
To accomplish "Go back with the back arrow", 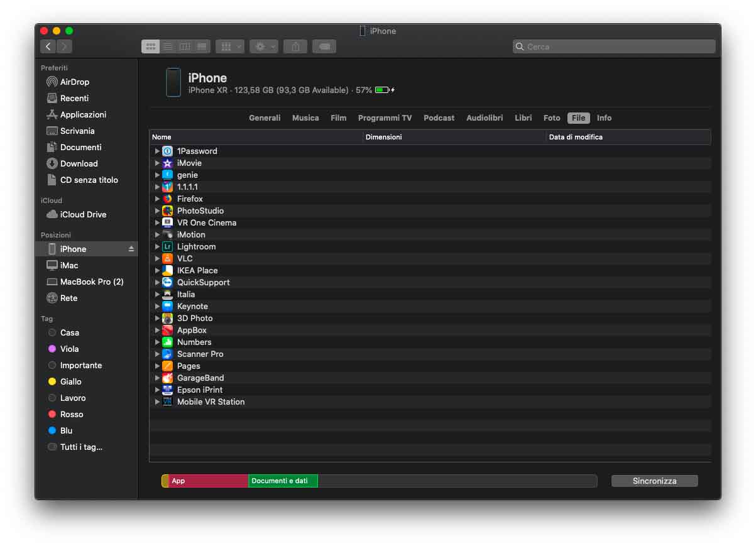I will tap(48, 46).
